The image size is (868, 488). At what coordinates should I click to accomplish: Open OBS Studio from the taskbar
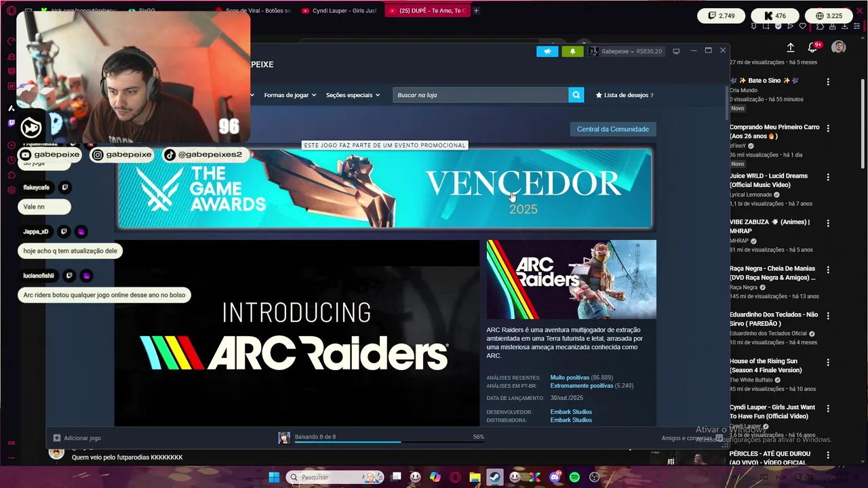pos(595,477)
